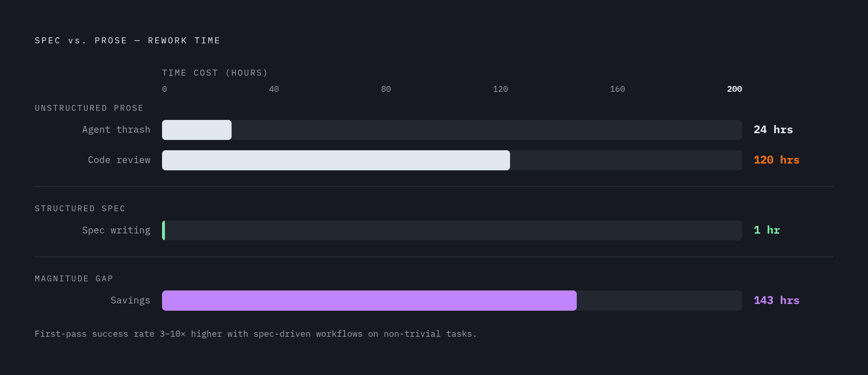Click the 'Savings' row label

pos(130,300)
